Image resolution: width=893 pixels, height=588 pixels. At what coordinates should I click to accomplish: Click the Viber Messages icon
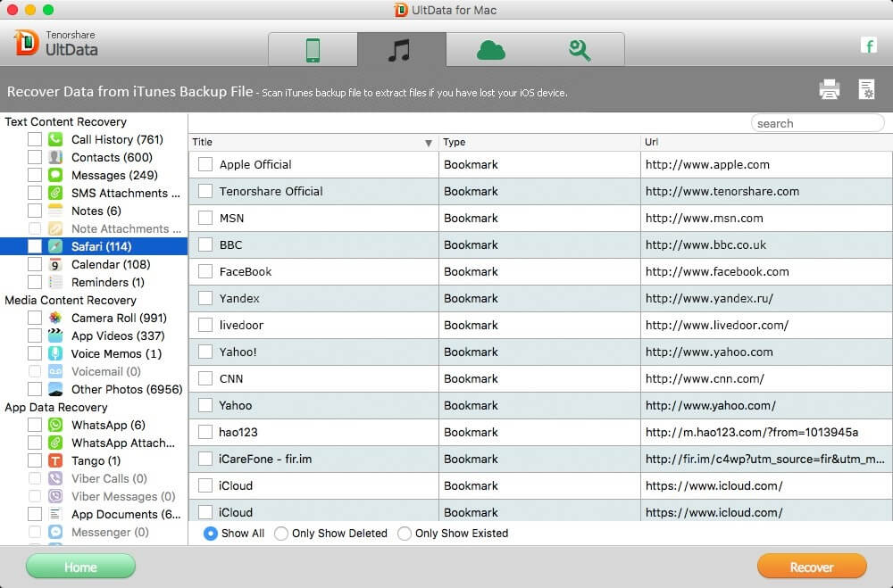click(55, 496)
